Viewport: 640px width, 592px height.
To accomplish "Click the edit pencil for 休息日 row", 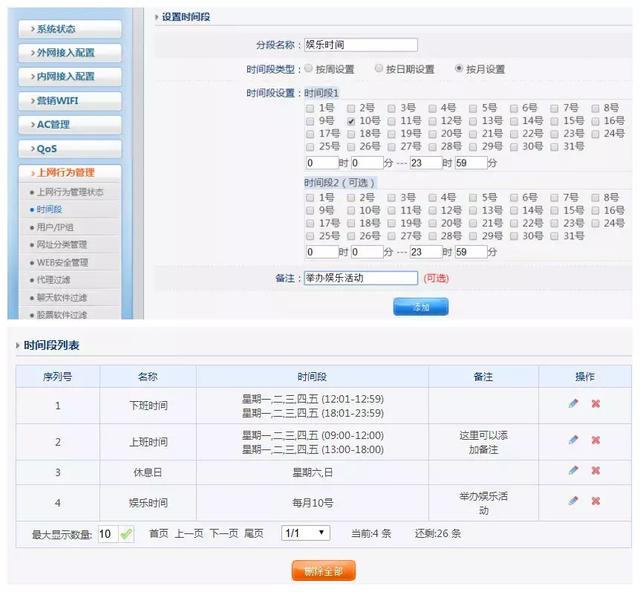I will tap(573, 471).
